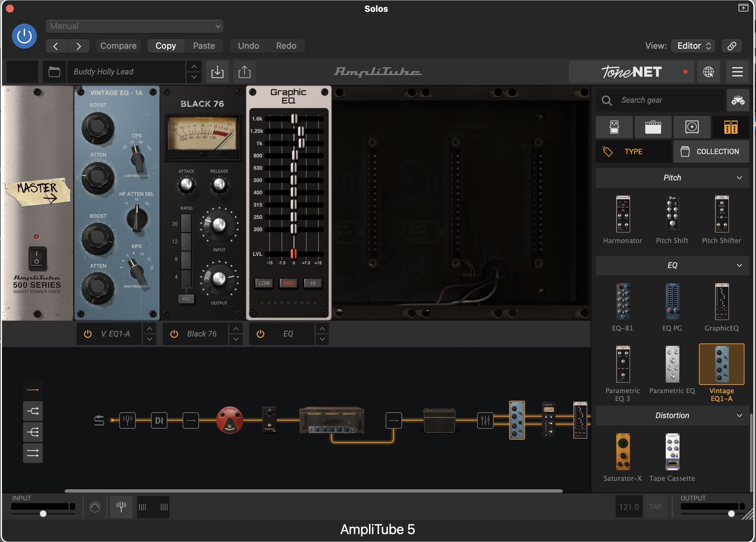Open the Manual preset dropdown
The height and width of the screenshot is (542, 756).
tap(134, 26)
